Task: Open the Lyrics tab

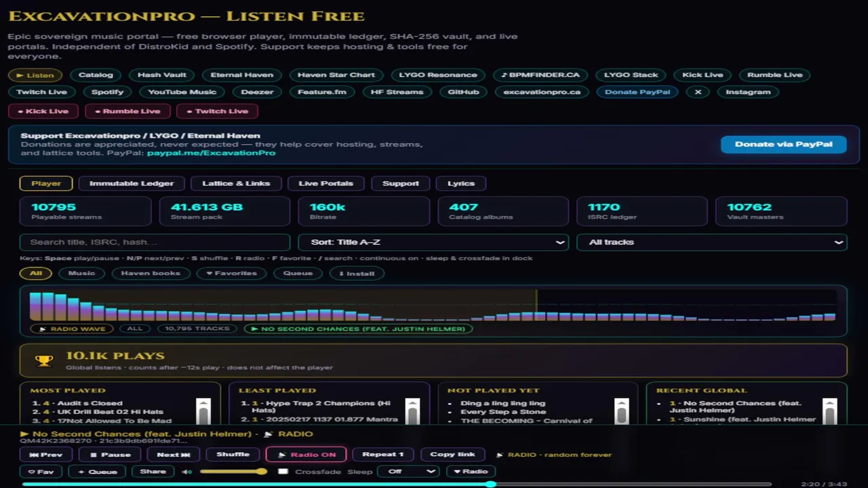Action: point(461,184)
